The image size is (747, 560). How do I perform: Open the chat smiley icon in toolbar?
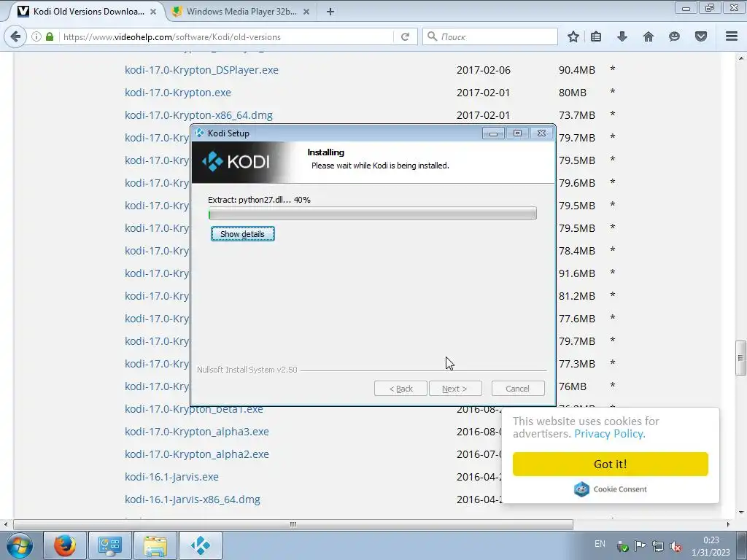point(674,36)
